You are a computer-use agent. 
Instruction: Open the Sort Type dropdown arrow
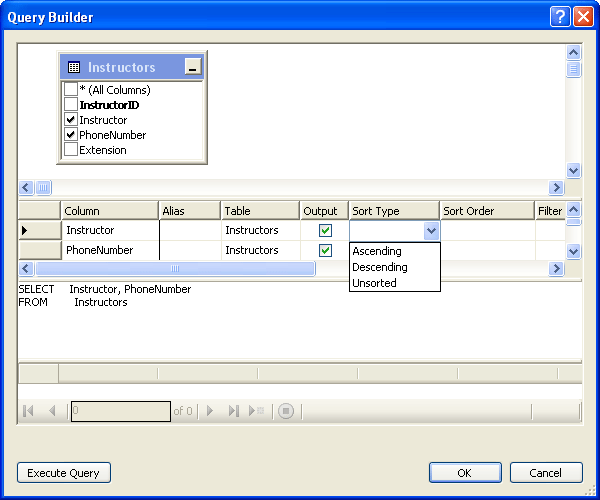[x=431, y=231]
